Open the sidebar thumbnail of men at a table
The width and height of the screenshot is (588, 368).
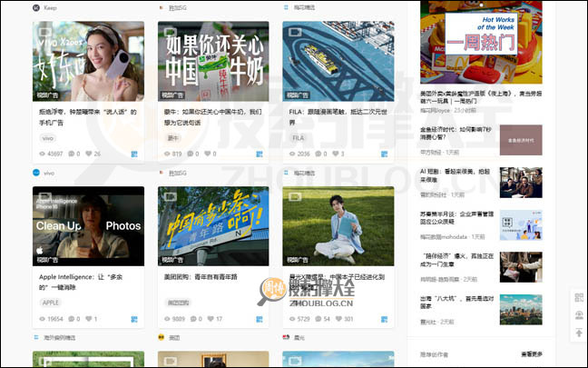pyautogui.click(x=521, y=183)
